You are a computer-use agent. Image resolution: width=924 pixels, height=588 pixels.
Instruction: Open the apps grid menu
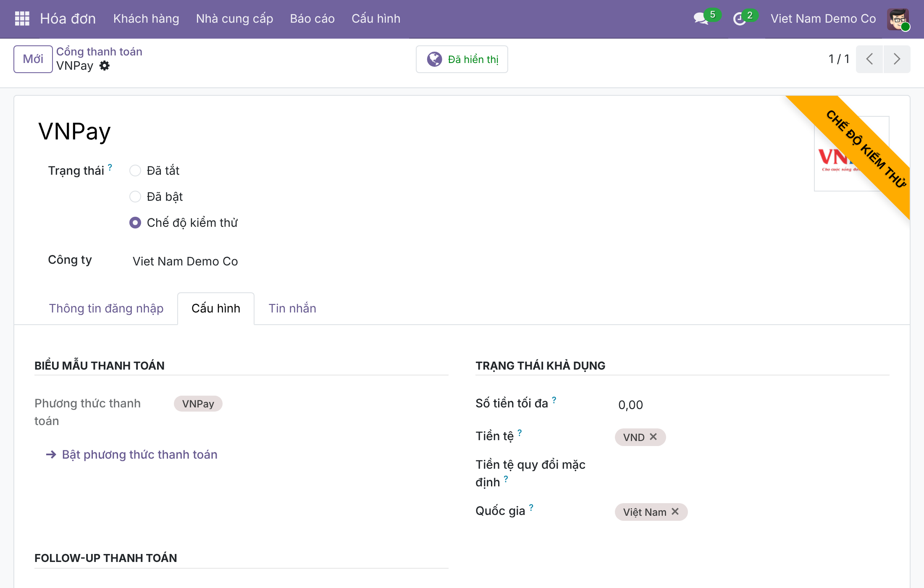point(22,18)
